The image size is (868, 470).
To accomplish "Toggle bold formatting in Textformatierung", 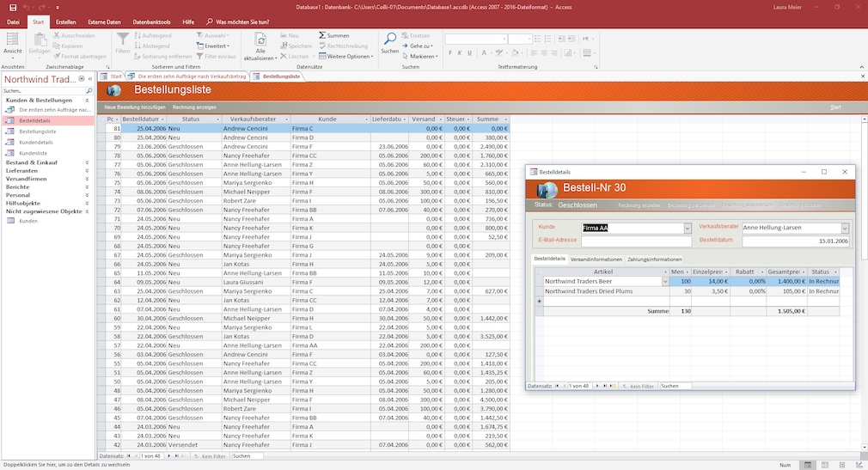I will coord(449,52).
